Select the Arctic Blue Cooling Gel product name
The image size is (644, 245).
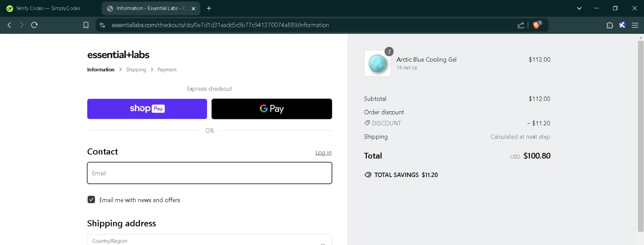tap(426, 60)
